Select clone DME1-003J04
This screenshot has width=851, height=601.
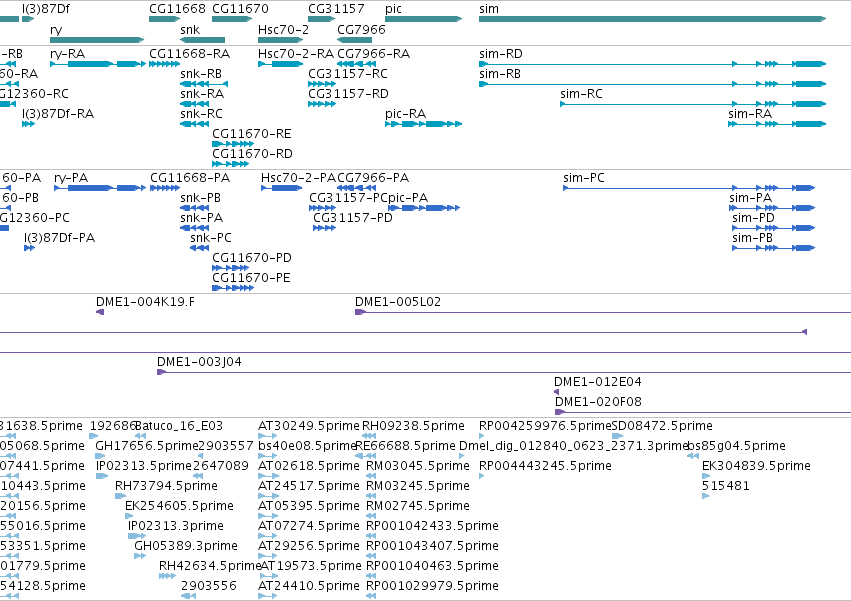504,372
